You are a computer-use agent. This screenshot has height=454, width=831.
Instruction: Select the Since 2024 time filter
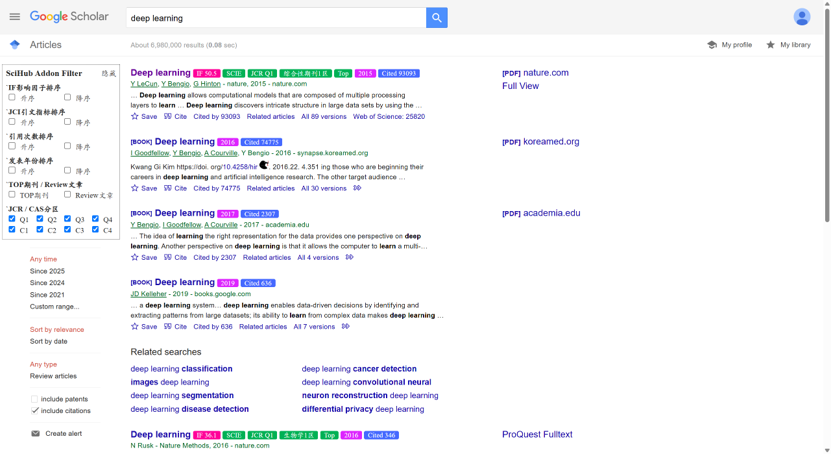click(47, 283)
